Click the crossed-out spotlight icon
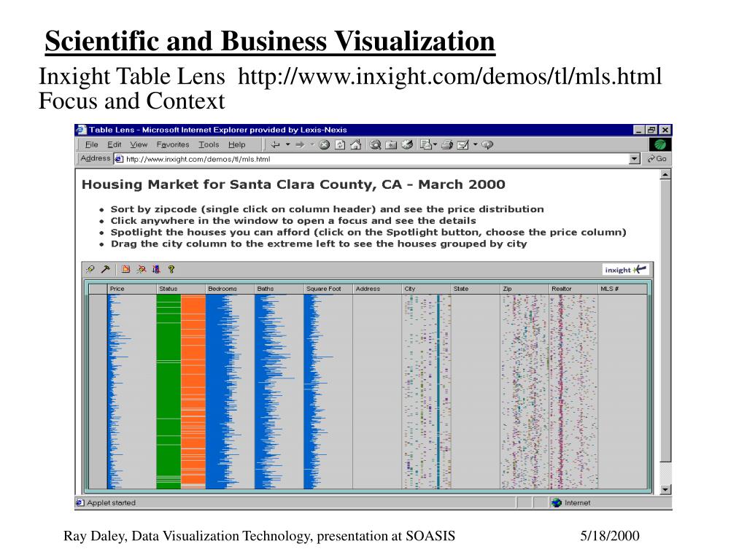This screenshot has width=747, height=560. tap(141, 270)
